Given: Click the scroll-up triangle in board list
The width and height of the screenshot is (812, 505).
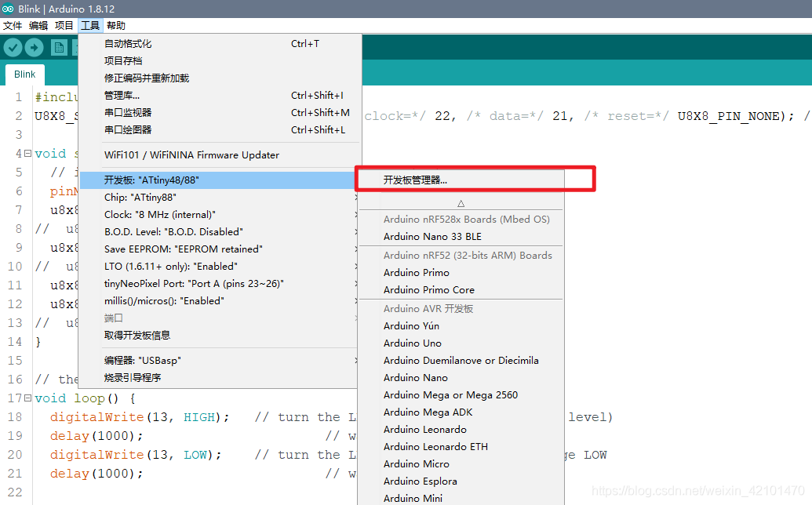Looking at the screenshot, I should coord(461,203).
